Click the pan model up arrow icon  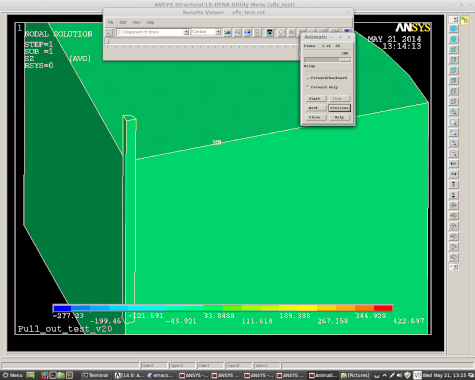pyautogui.click(x=453, y=184)
